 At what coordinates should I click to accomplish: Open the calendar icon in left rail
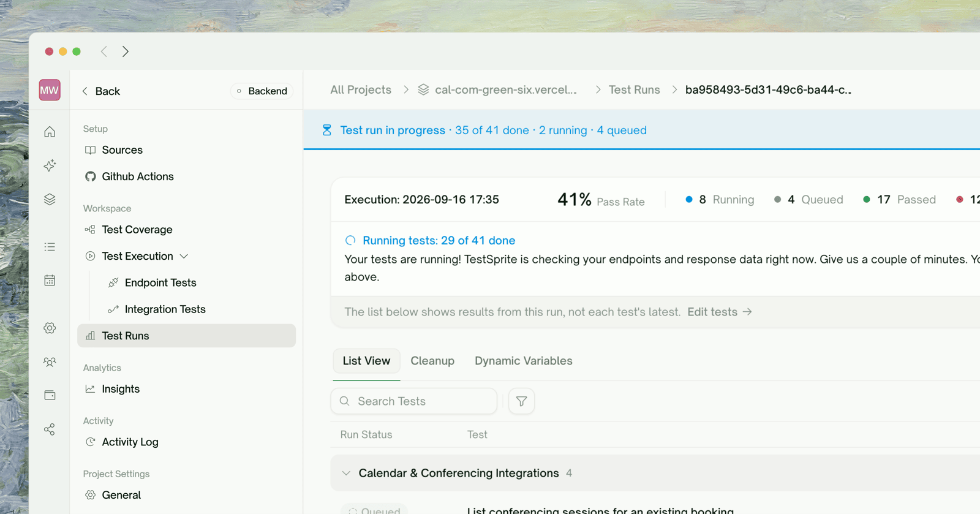tap(50, 281)
